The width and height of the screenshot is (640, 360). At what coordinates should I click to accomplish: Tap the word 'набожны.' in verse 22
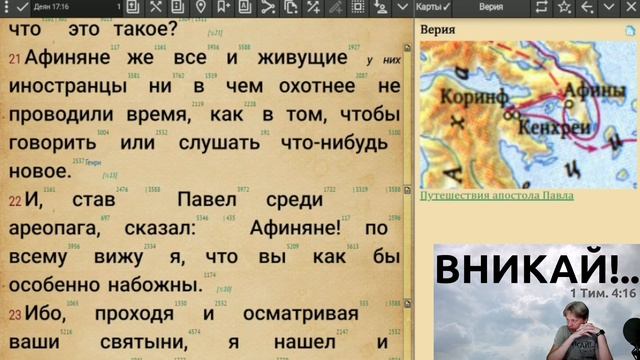click(156, 285)
